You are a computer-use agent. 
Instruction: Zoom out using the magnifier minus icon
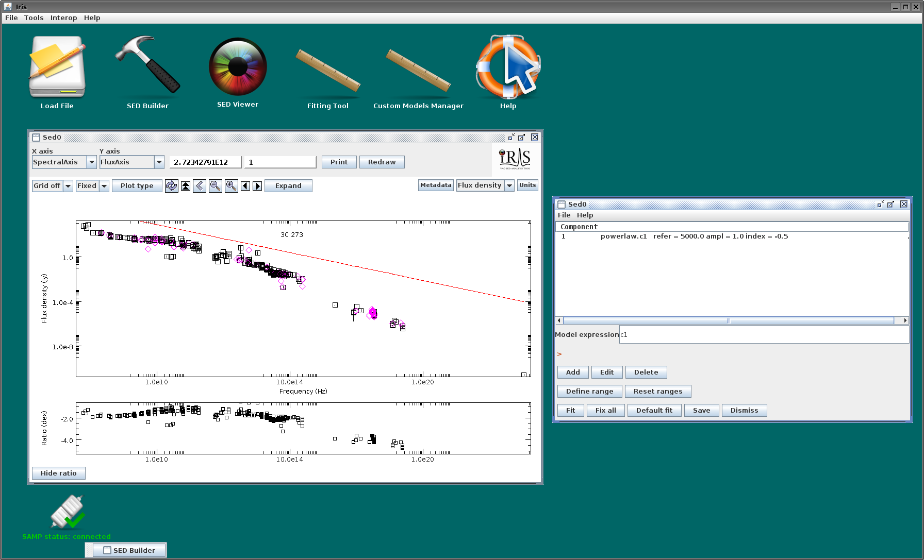coord(216,186)
